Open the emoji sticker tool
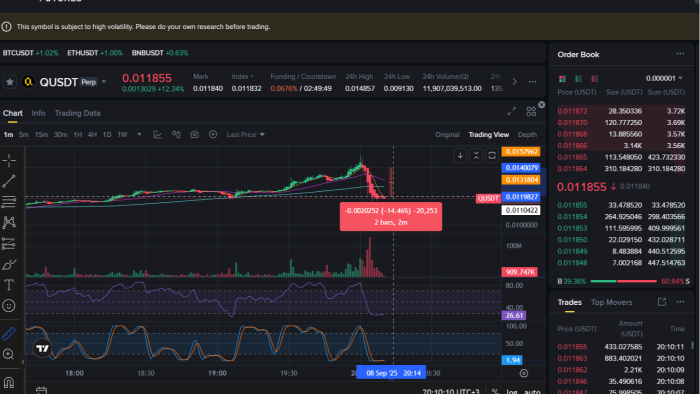Screen dimensions: 700x394 point(9,306)
